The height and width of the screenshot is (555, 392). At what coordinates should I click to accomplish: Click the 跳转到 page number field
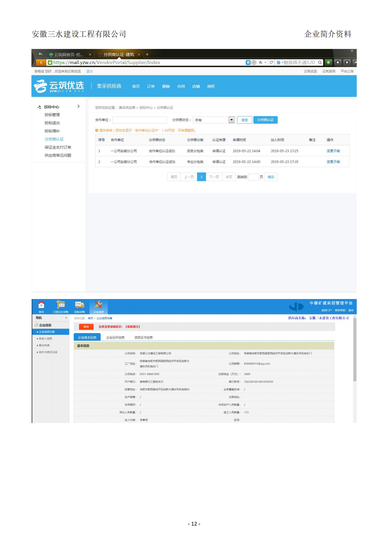point(254,177)
